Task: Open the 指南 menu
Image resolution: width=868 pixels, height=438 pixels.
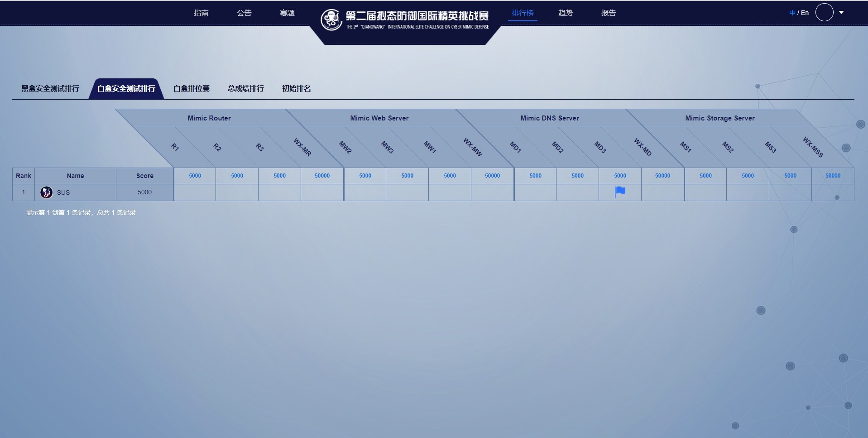Action: 201,13
